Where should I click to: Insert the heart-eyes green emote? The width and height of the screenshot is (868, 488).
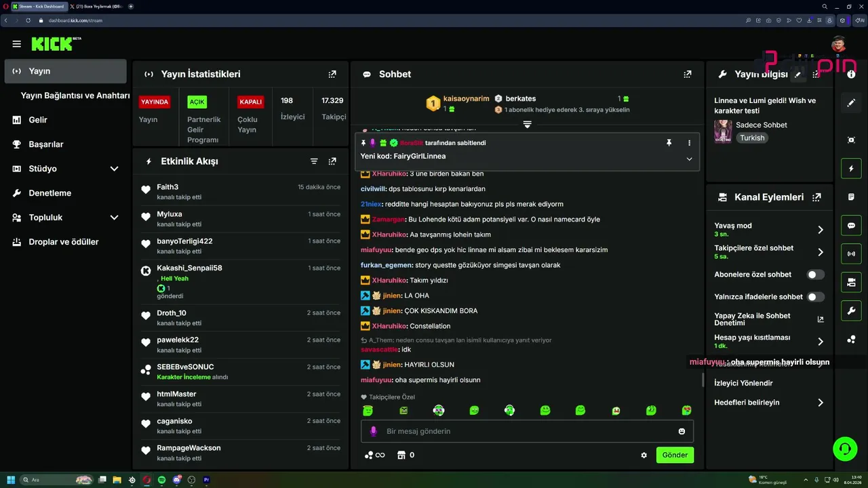pyautogui.click(x=686, y=411)
